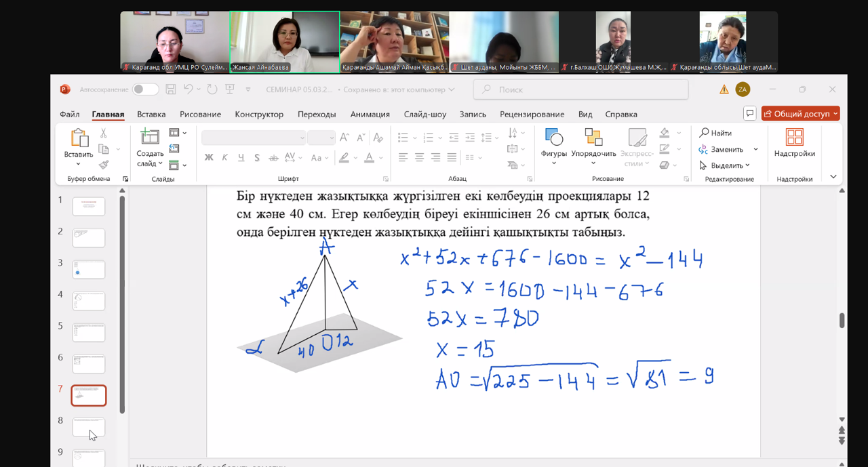This screenshot has width=868, height=467.
Task: Open the comments pane icon
Action: click(749, 113)
